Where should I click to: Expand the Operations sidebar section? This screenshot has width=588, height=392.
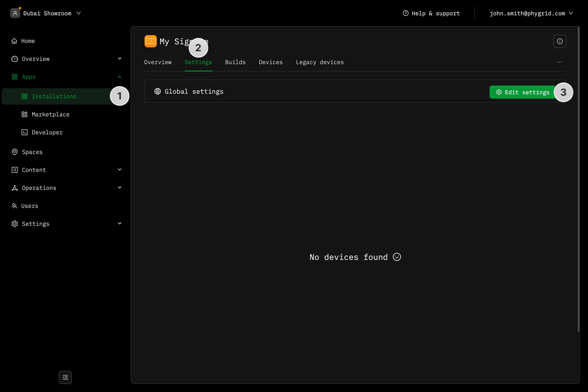[120, 188]
